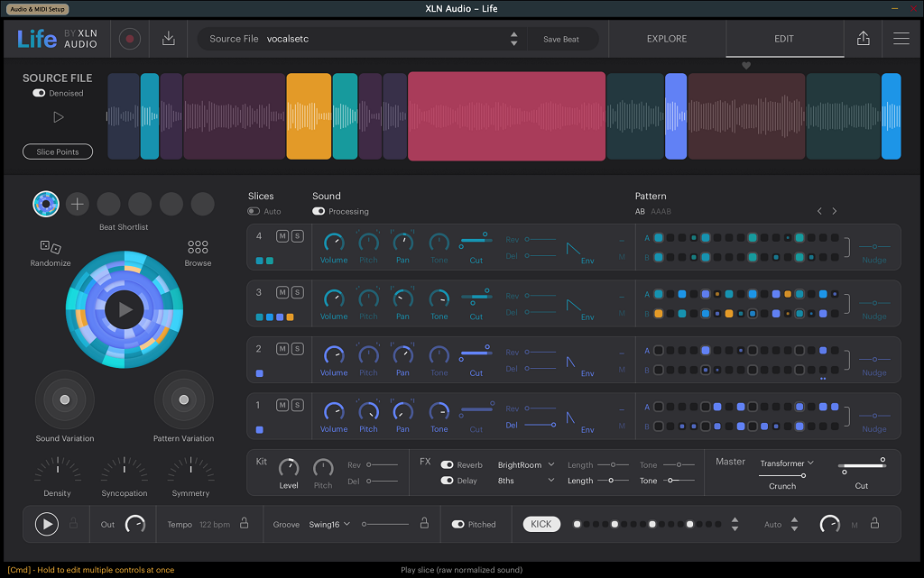This screenshot has height=578, width=924.
Task: Click the Sound Variation pad
Action: pyautogui.click(x=65, y=400)
